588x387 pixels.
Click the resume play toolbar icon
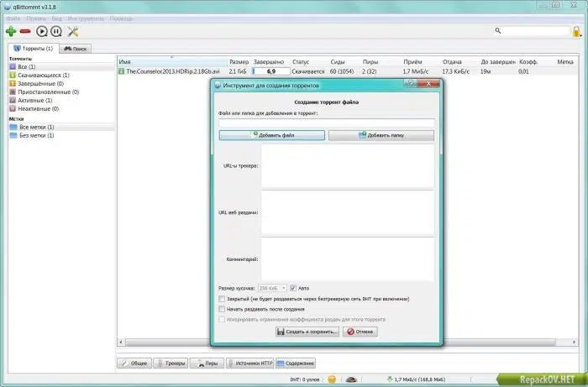click(x=42, y=31)
